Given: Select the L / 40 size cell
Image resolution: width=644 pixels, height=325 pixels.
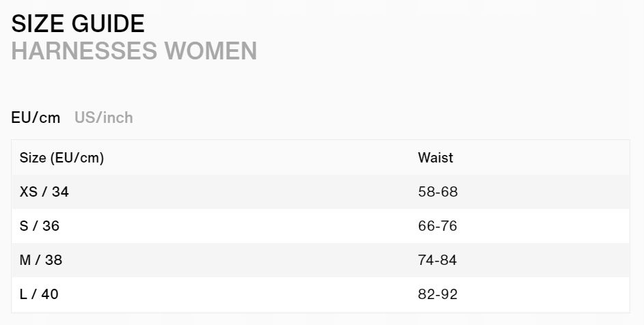Looking at the screenshot, I should [x=39, y=294].
